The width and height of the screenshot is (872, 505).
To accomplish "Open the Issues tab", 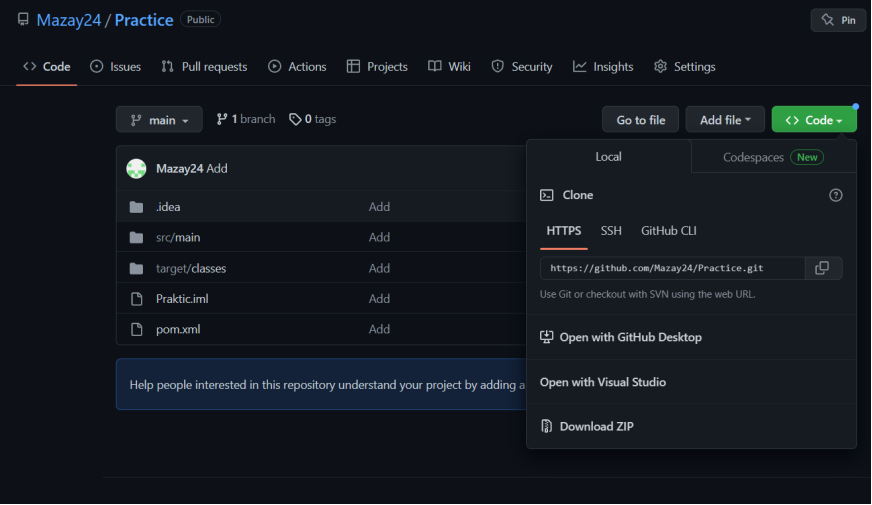I will pyautogui.click(x=116, y=67).
